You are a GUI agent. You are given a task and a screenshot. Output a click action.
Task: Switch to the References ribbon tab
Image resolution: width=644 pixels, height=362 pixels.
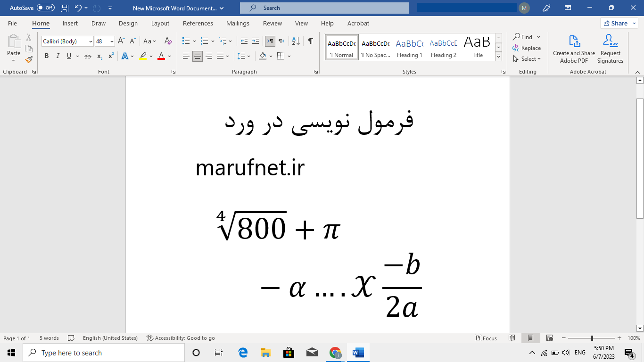[x=198, y=23]
